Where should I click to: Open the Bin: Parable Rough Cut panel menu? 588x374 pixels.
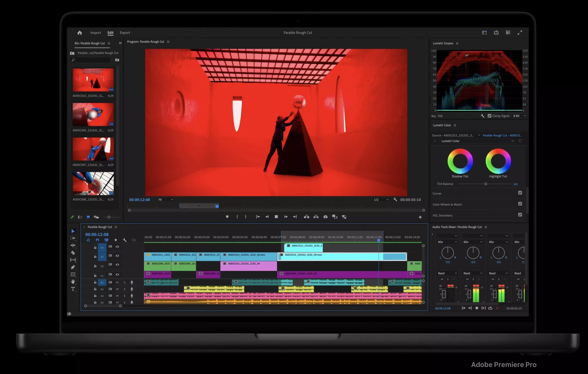(x=109, y=43)
